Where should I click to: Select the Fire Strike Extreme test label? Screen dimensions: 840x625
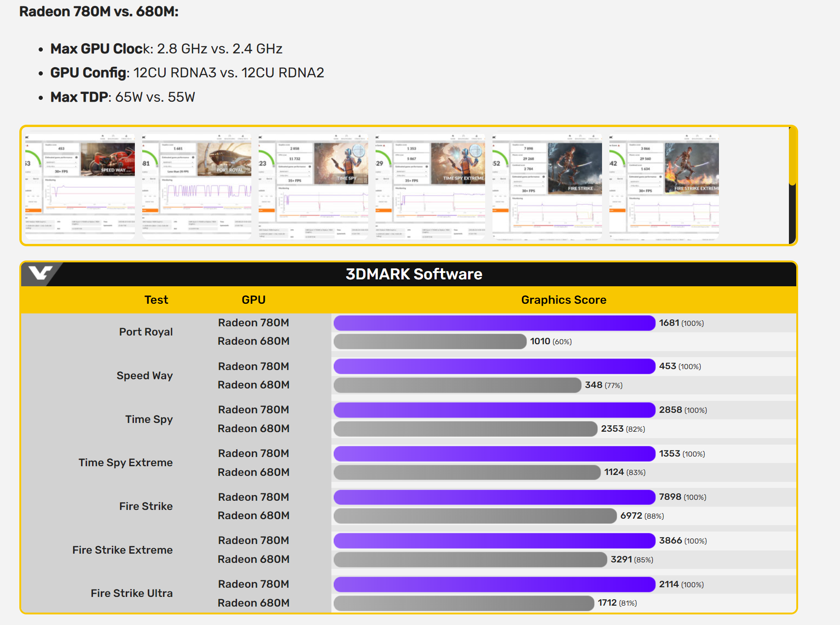point(122,550)
